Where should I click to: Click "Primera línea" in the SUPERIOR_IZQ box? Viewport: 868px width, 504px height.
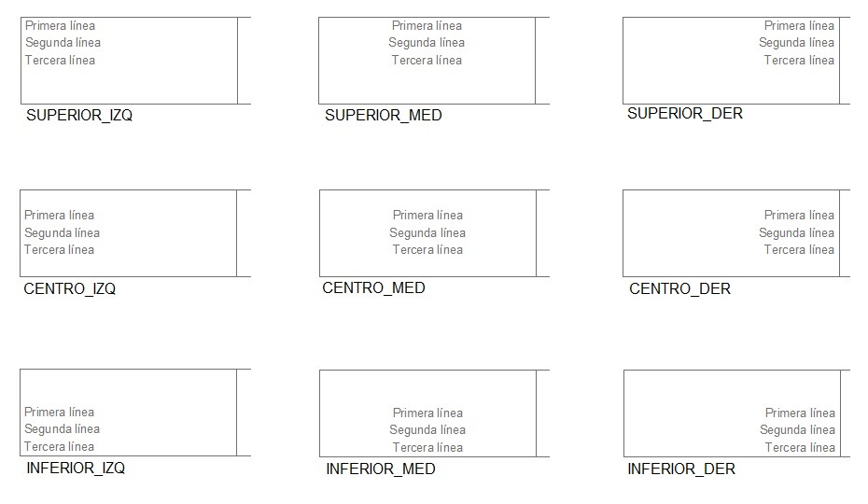pos(60,25)
